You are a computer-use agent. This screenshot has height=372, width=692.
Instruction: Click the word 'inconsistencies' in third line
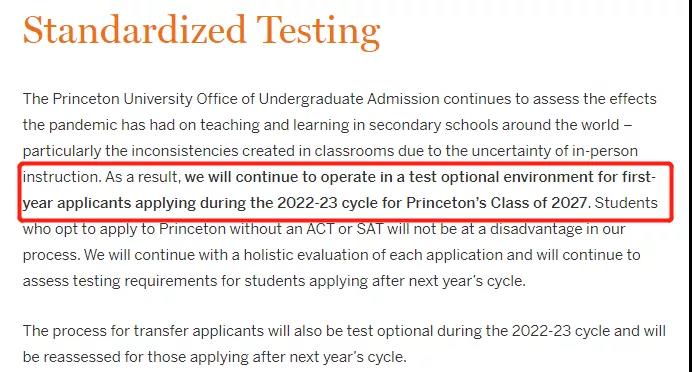[x=185, y=151]
